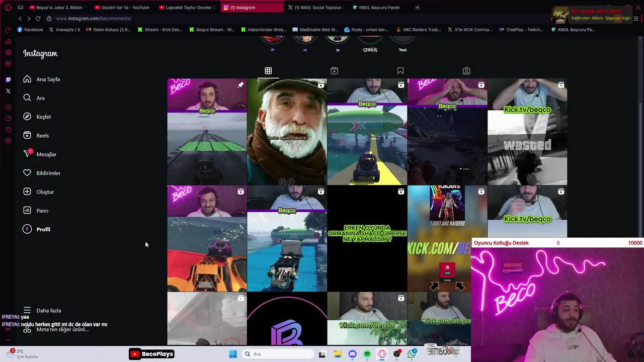Open Gelen Kutusu Gmail bookmark
This screenshot has width=644, height=362.
(108, 30)
